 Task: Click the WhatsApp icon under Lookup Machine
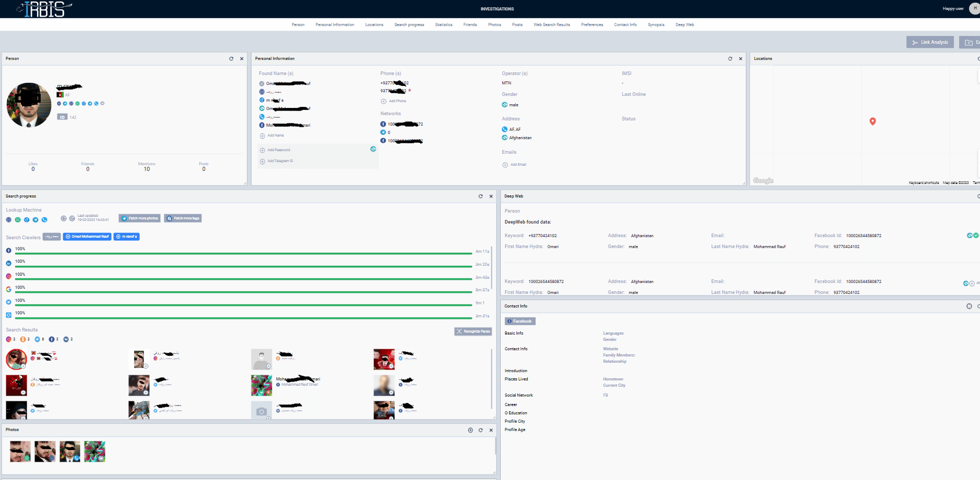tap(18, 219)
